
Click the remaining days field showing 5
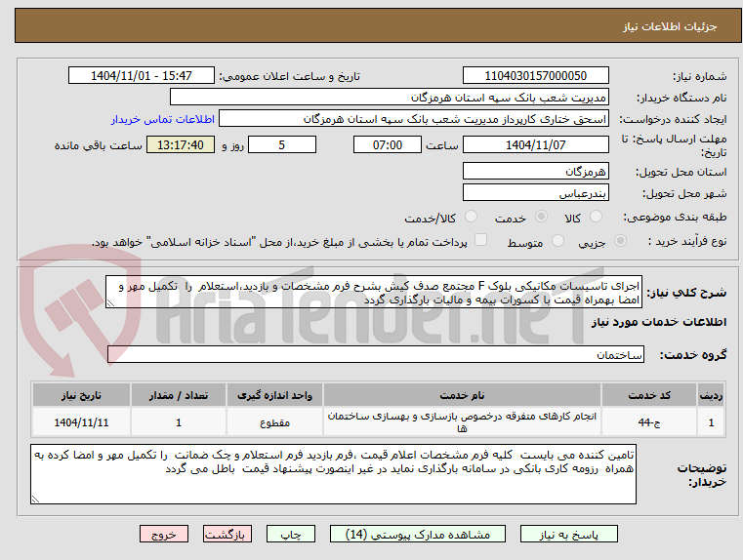click(282, 144)
